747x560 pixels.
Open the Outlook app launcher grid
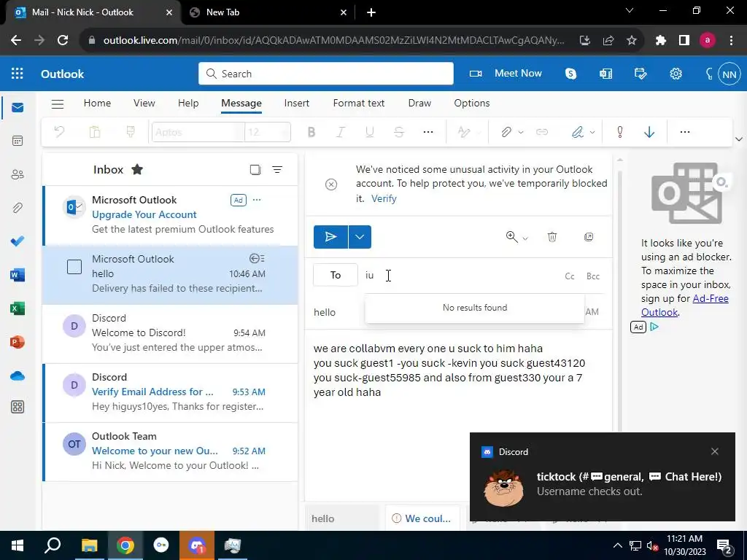pos(18,74)
